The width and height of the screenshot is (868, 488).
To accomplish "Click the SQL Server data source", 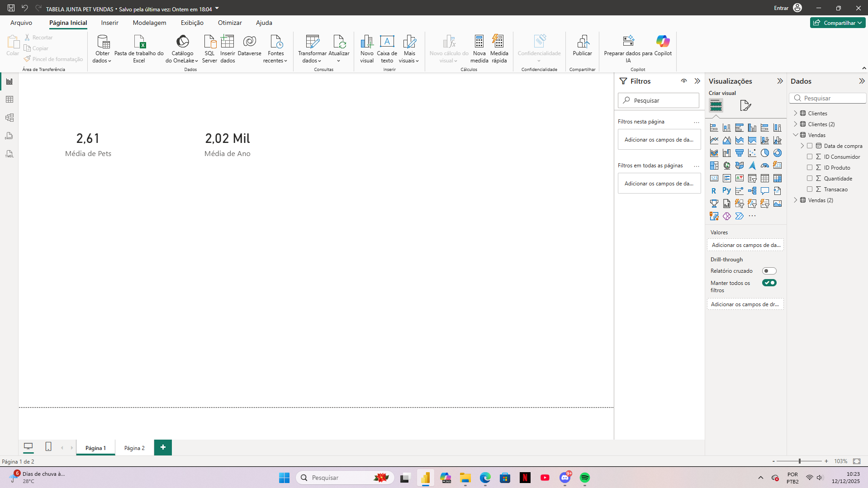I will pos(209,49).
